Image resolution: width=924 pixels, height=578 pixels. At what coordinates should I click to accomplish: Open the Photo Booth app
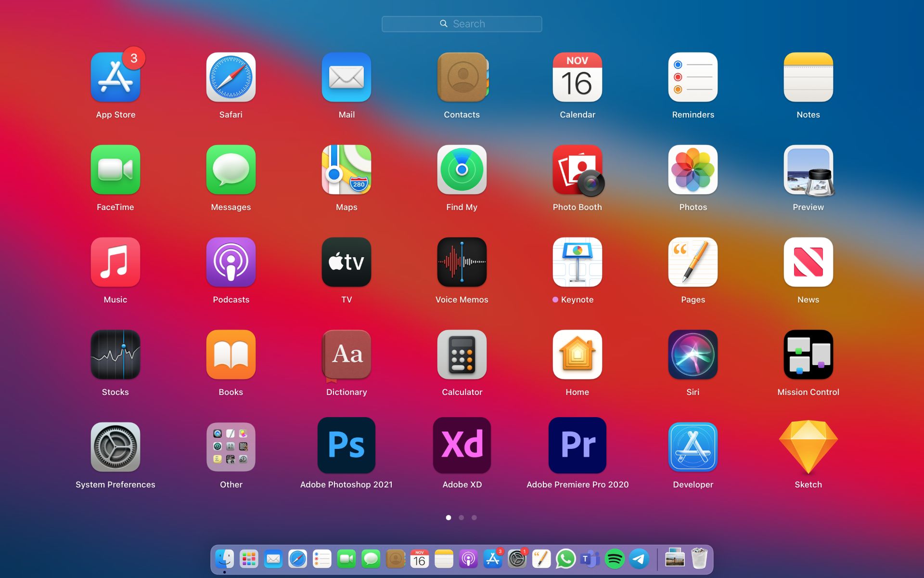577,170
